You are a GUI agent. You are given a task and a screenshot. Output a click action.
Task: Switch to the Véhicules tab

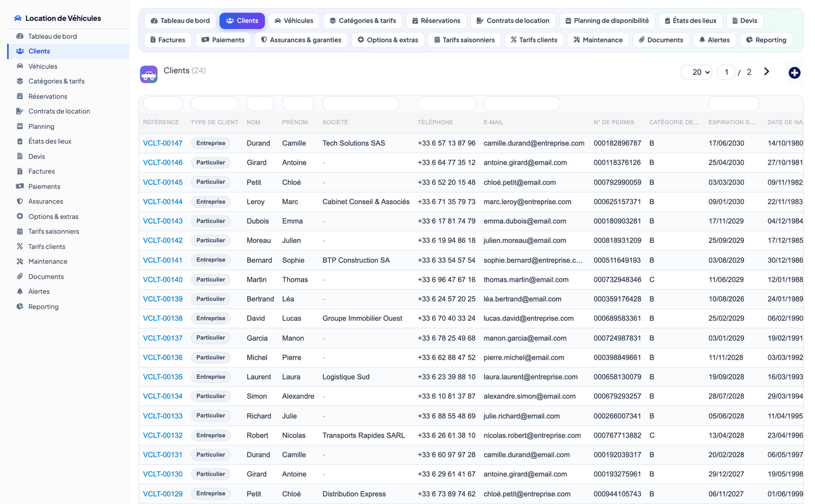tap(294, 21)
